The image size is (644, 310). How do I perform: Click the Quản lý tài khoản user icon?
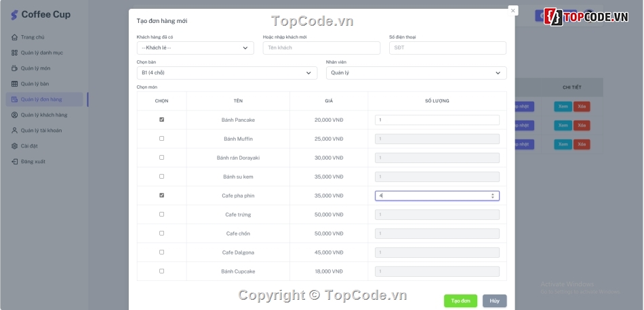click(x=14, y=131)
